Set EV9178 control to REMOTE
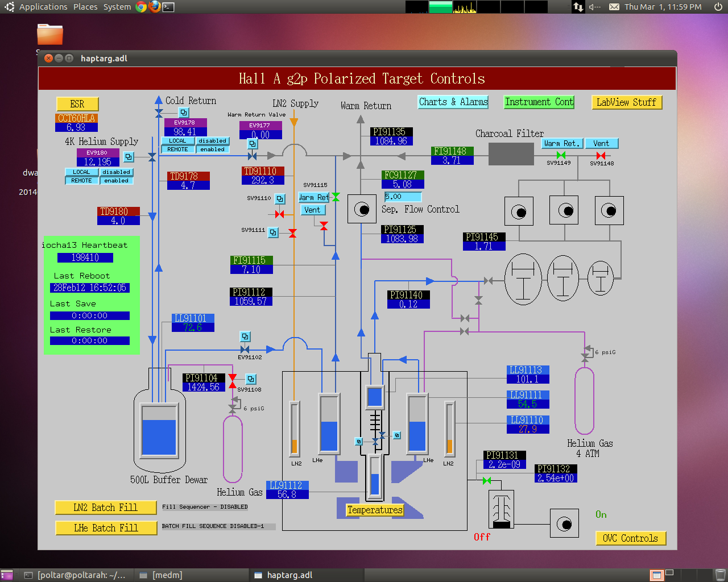Viewport: 728px width, 582px height. (x=178, y=149)
